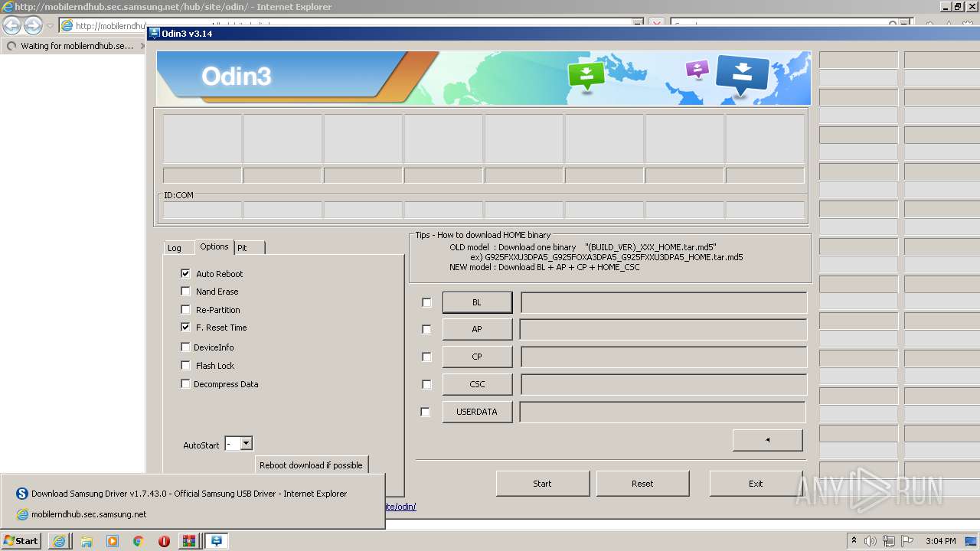This screenshot has width=980, height=551.
Task: Click the IE back navigation arrow
Action: click(12, 25)
